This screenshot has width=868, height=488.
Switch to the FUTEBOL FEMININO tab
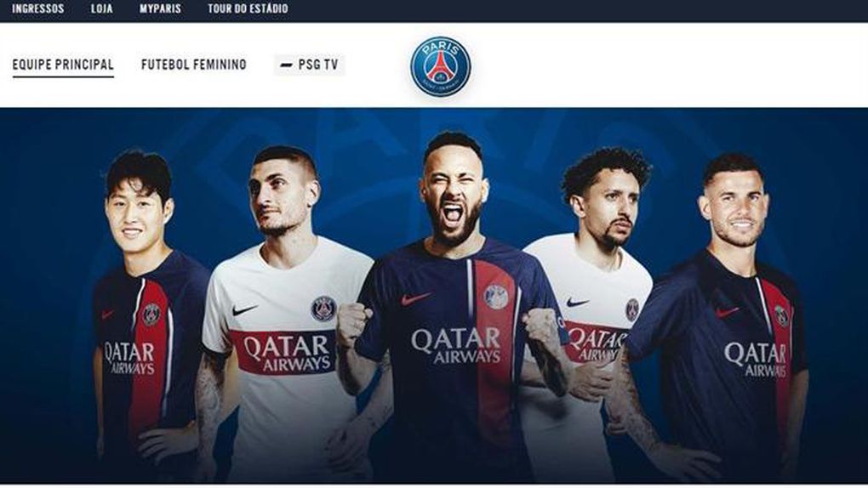click(194, 65)
